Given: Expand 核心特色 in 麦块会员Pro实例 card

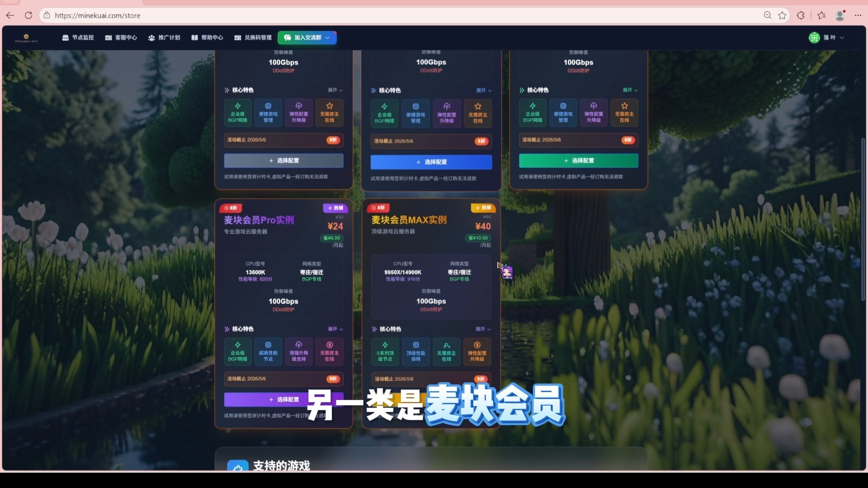Looking at the screenshot, I should (335, 329).
